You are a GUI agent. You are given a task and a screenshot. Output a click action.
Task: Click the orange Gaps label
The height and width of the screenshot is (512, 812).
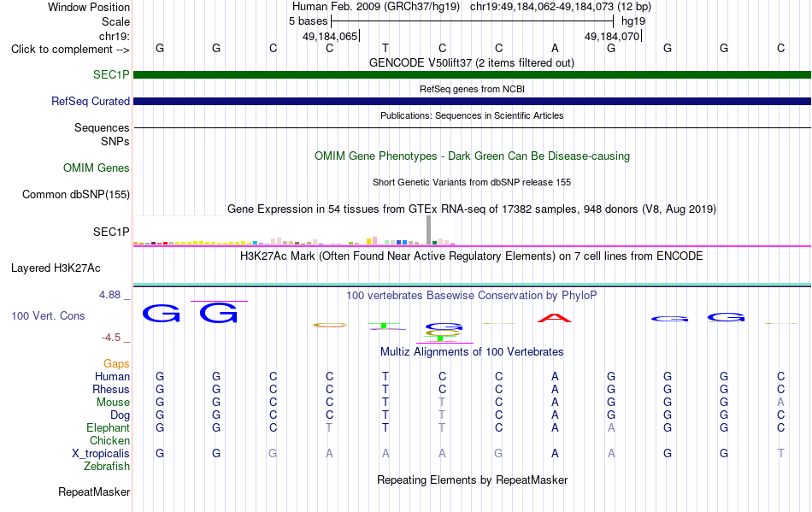coord(116,364)
